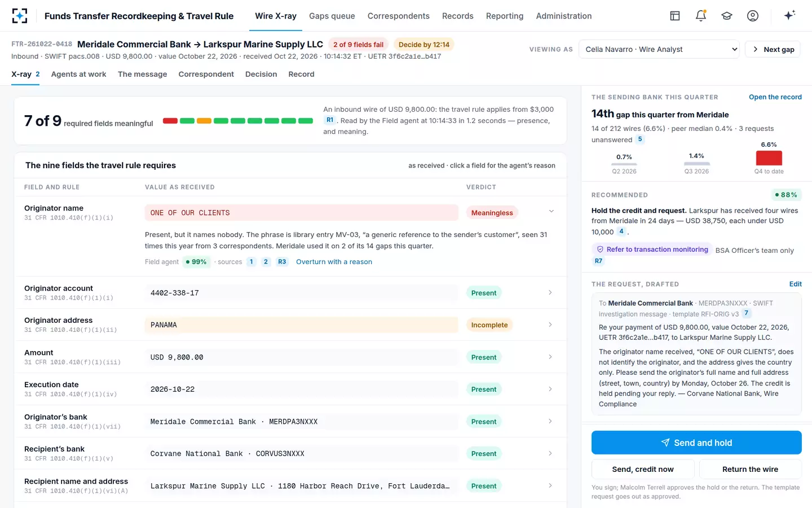Open the Decision tab

pos(261,74)
